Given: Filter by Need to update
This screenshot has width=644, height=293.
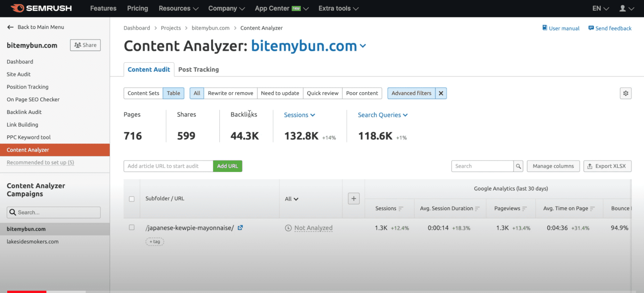Looking at the screenshot, I should [280, 93].
